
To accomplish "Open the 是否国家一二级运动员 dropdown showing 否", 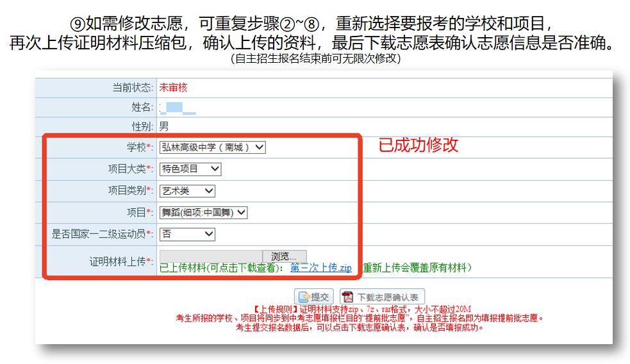I will pos(187,235).
